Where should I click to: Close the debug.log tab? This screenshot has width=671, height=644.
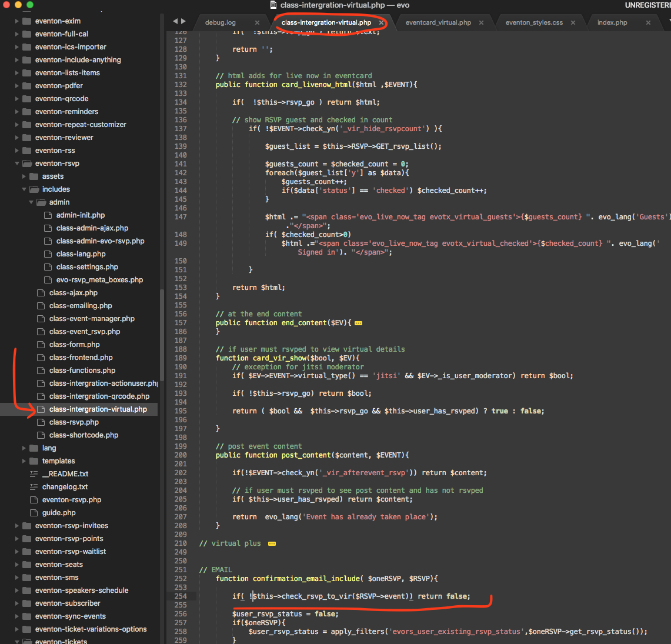click(257, 23)
